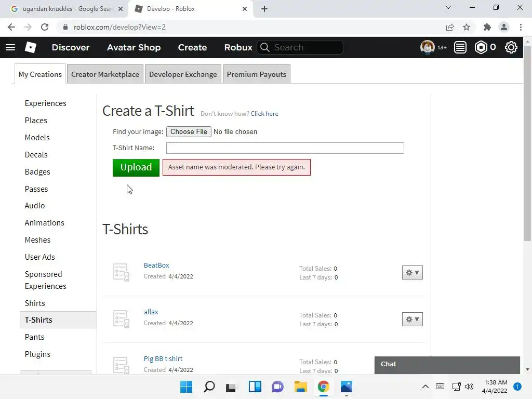Close the Develop - Roblox tab
532x399 pixels.
coord(245,9)
